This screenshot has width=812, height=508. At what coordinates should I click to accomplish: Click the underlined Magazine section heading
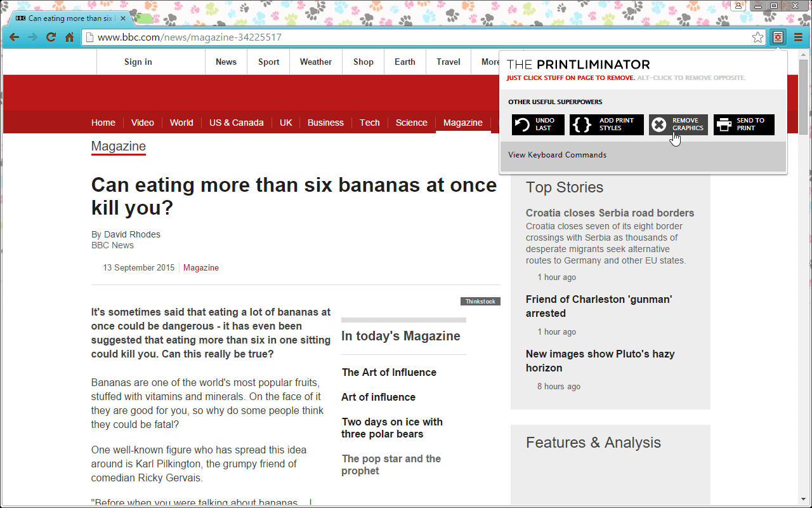(119, 147)
